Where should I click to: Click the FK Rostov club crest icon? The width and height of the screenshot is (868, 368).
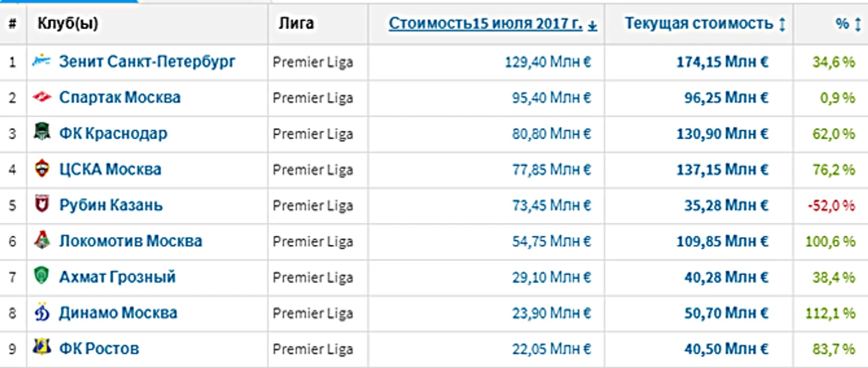tap(42, 348)
